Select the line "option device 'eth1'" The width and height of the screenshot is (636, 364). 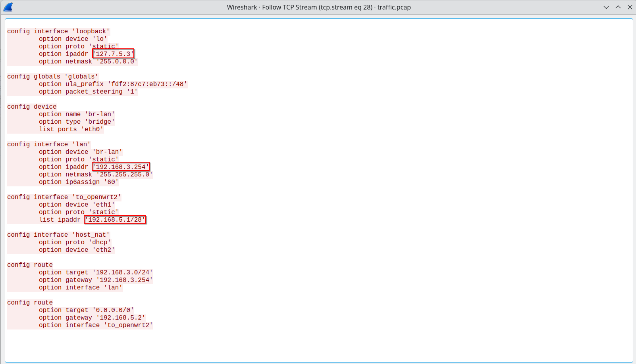coord(77,205)
